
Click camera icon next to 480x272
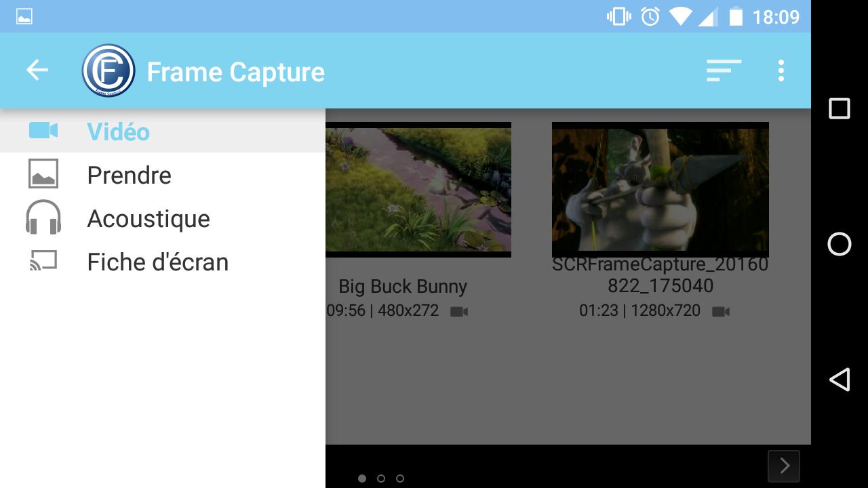point(459,312)
